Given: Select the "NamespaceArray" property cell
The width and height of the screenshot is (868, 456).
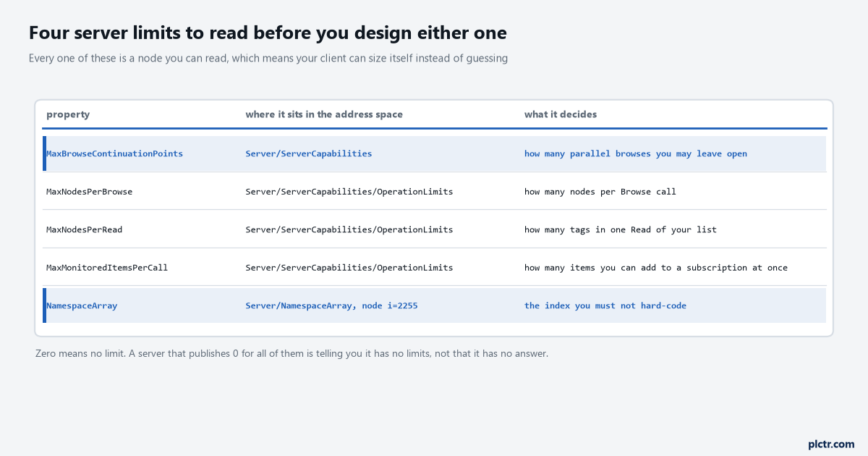Looking at the screenshot, I should (82, 305).
